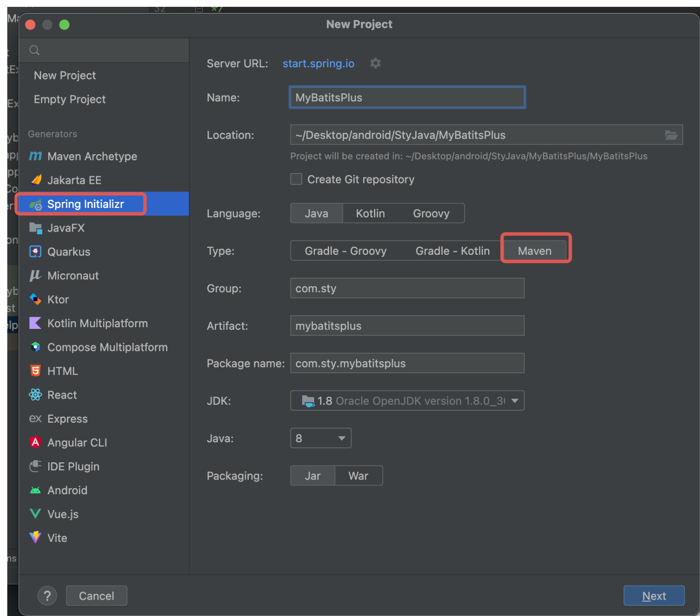Viewport: 700px width, 616px height.
Task: Click the Quarkus generator icon
Action: coord(36,252)
